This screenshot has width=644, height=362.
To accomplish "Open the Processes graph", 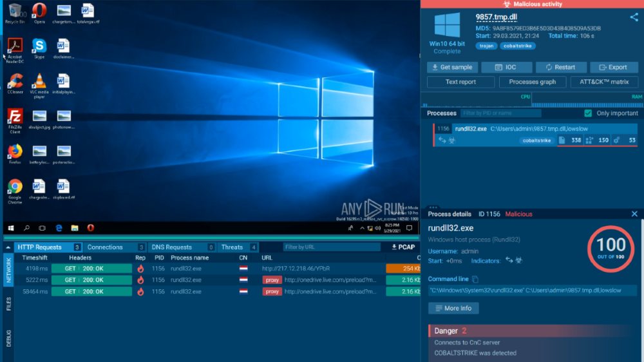I will 533,82.
